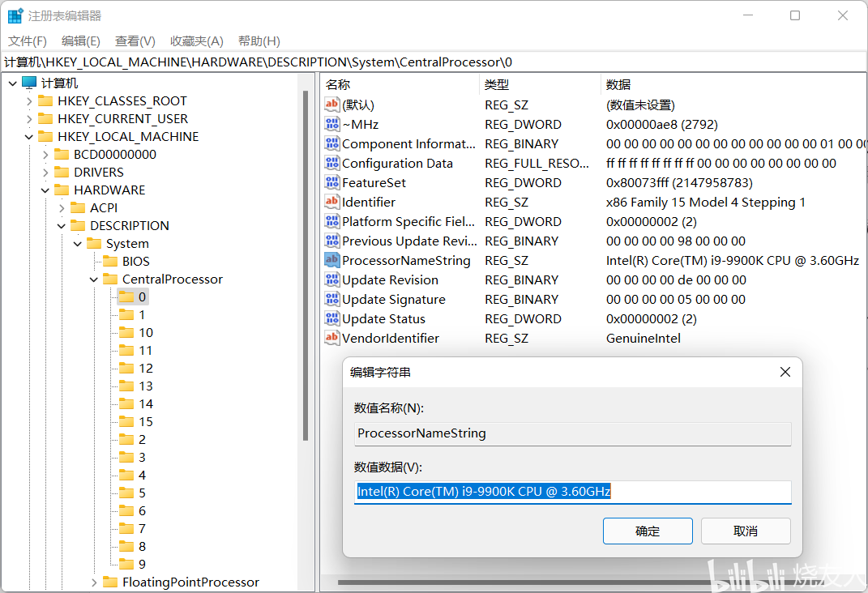This screenshot has width=868, height=593.
Task: Click the ProcessorNameString string value icon
Action: [x=331, y=260]
